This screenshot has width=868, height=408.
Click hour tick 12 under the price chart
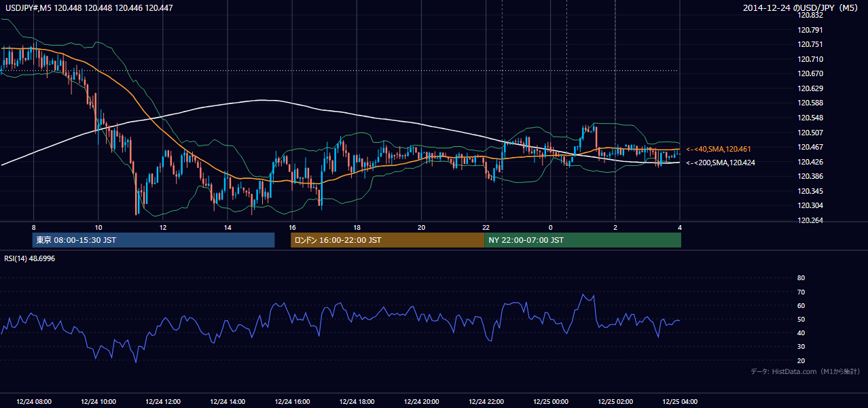pyautogui.click(x=163, y=227)
